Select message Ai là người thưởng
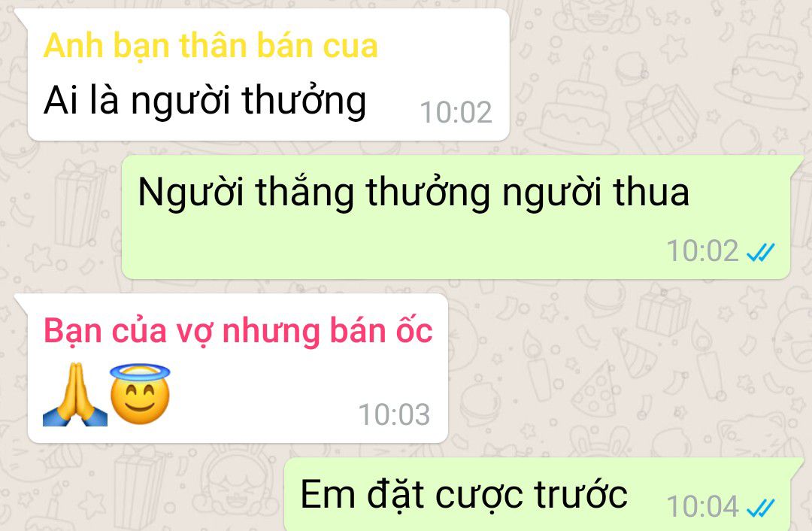The height and width of the screenshot is (531, 812). (x=205, y=100)
